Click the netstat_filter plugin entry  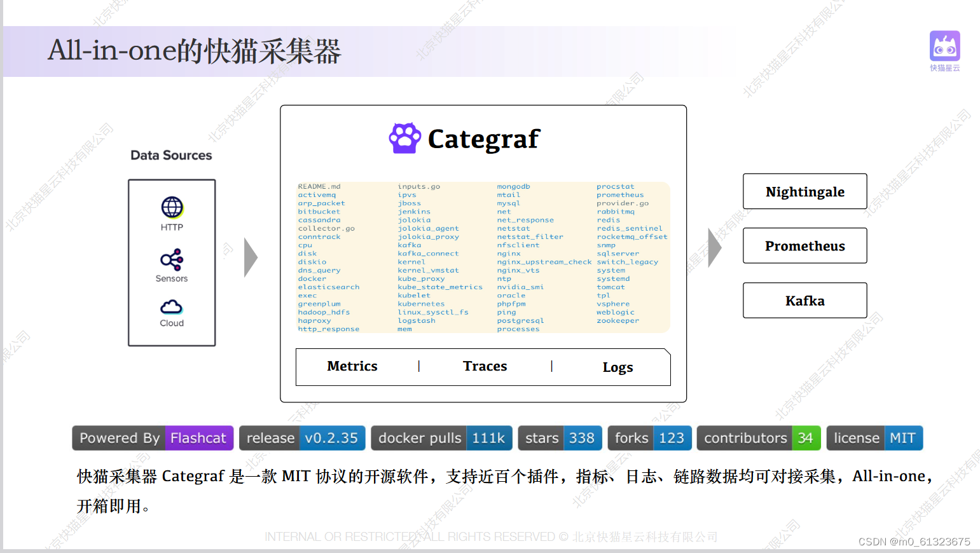click(x=530, y=236)
